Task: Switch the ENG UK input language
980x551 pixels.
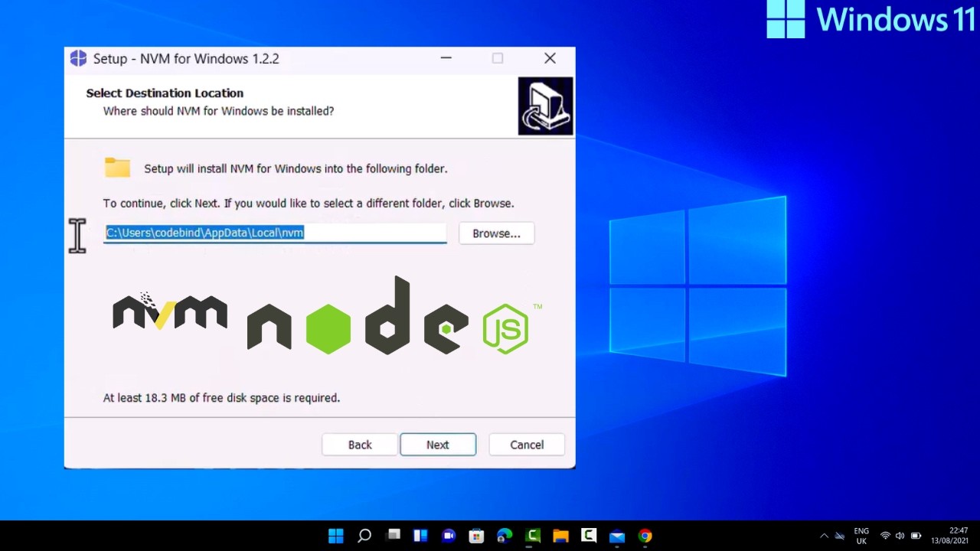Action: [x=861, y=536]
